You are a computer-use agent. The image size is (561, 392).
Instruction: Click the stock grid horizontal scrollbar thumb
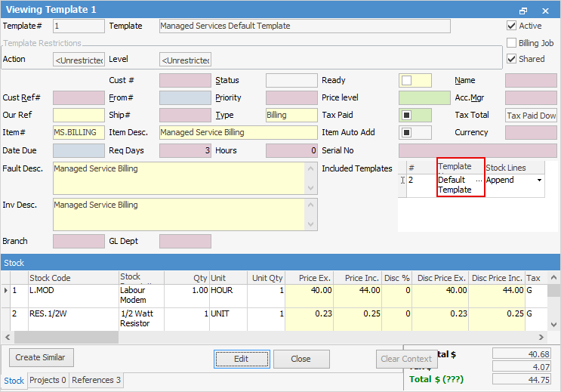[66, 337]
